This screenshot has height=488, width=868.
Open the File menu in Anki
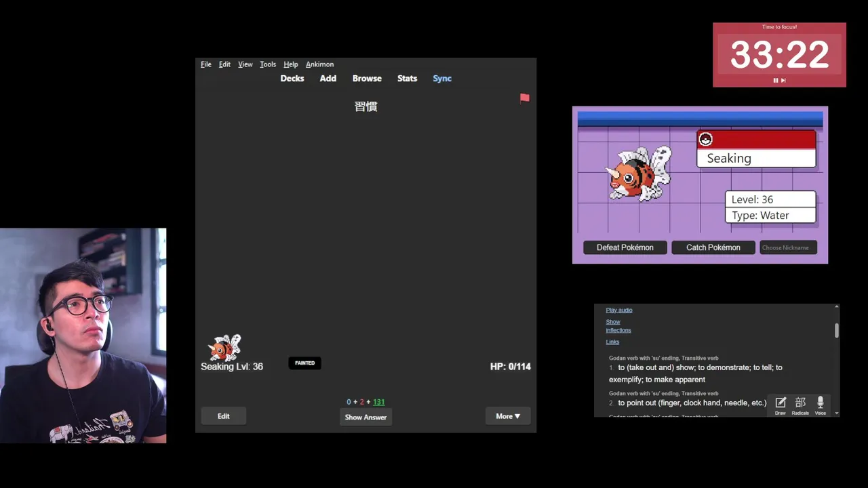click(x=206, y=64)
